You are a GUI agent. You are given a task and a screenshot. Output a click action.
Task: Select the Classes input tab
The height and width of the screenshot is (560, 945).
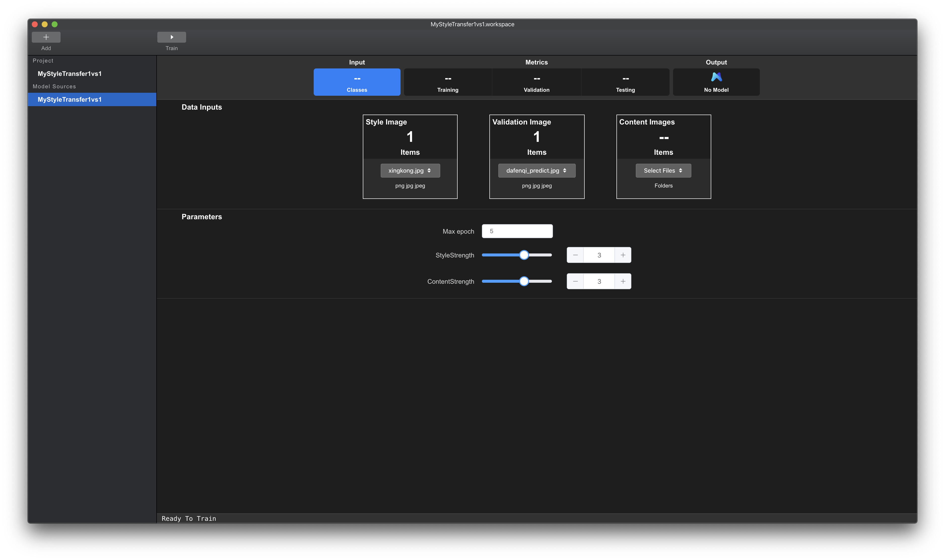(357, 82)
